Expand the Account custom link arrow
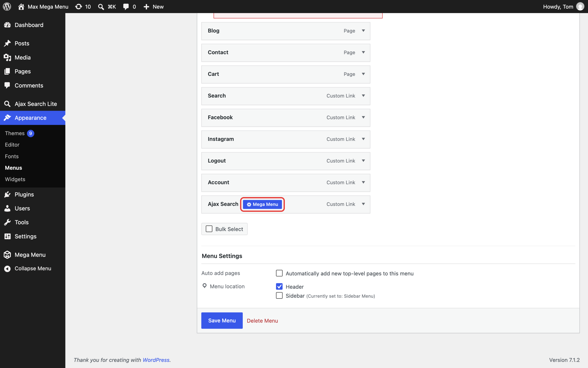Image resolution: width=588 pixels, height=368 pixels. pyautogui.click(x=363, y=182)
